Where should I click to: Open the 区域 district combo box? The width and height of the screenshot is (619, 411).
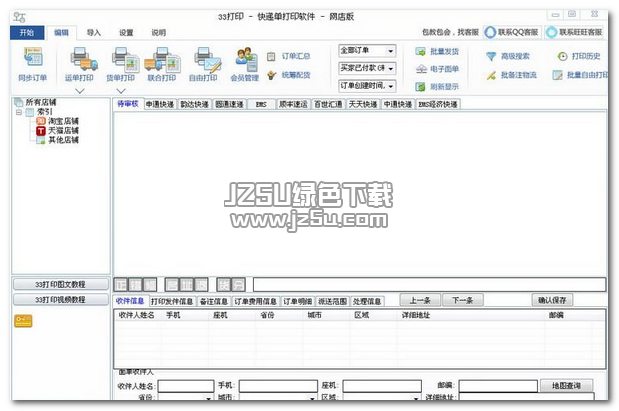381,397
